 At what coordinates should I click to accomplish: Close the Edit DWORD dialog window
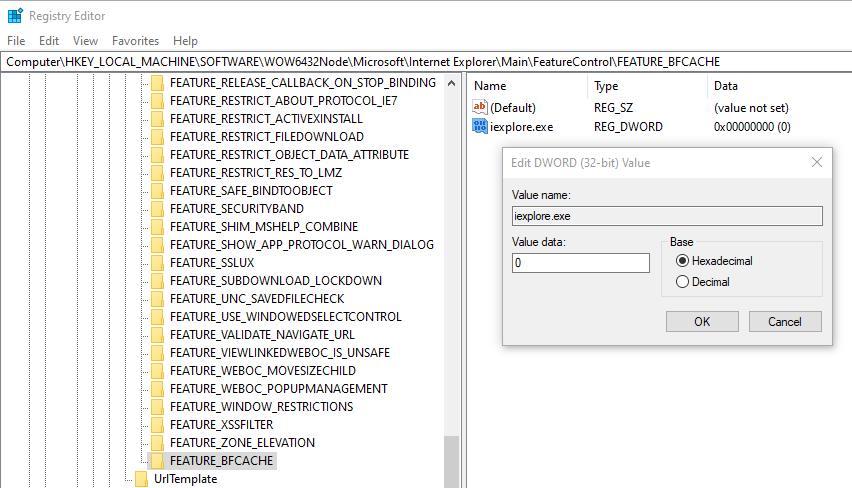pyautogui.click(x=817, y=163)
